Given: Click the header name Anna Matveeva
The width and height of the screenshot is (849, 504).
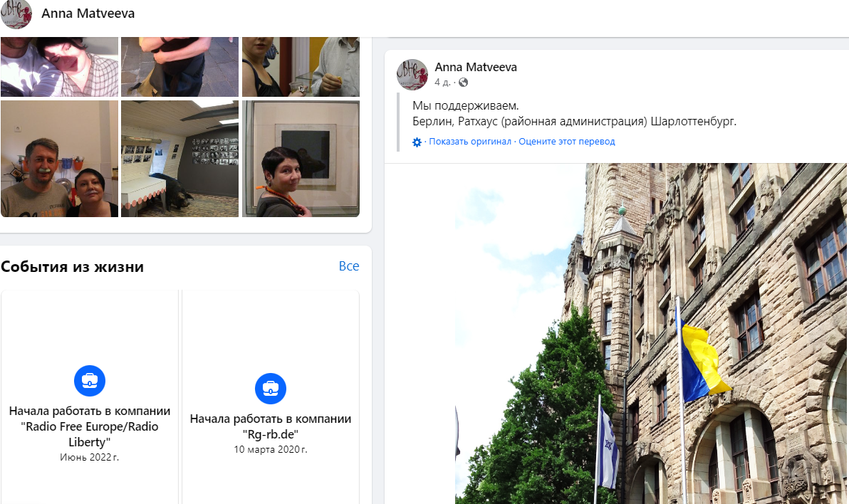Looking at the screenshot, I should point(88,14).
